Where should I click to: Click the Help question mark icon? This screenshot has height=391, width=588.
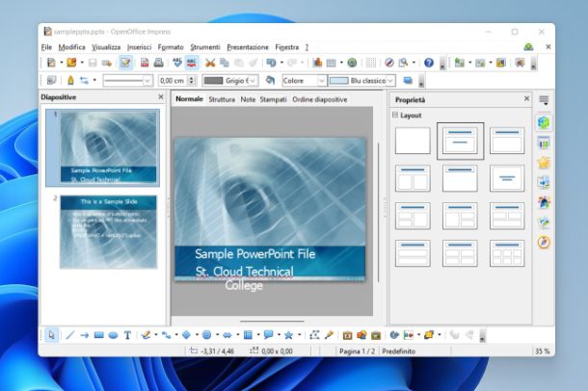pos(429,63)
